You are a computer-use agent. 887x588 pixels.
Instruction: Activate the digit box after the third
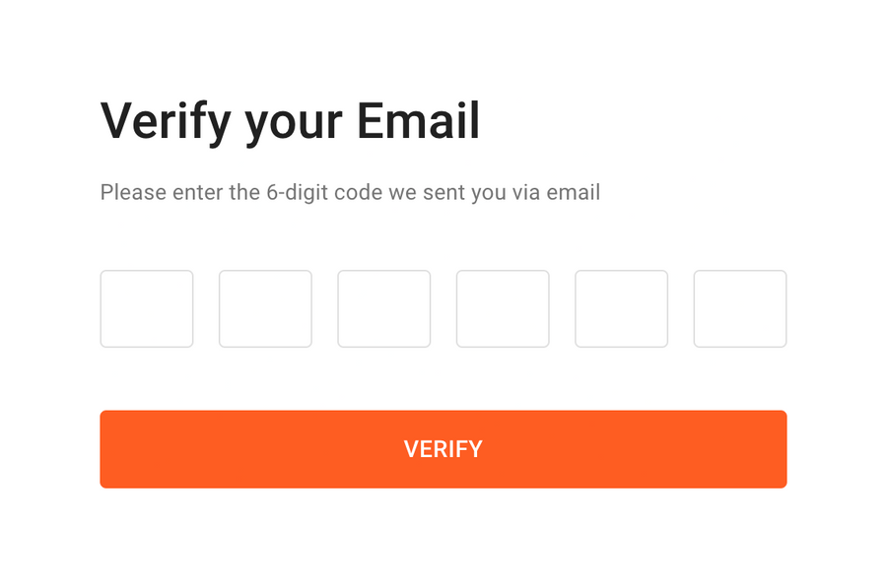tap(503, 308)
